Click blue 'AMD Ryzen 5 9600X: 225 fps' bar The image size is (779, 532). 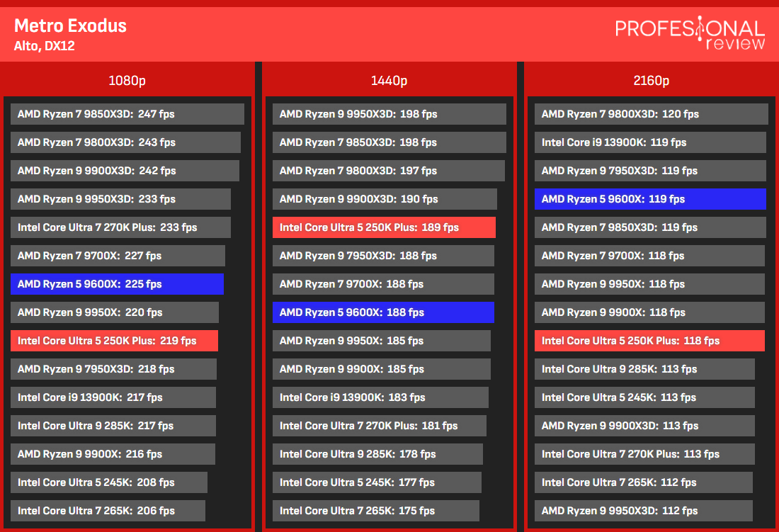click(x=118, y=283)
